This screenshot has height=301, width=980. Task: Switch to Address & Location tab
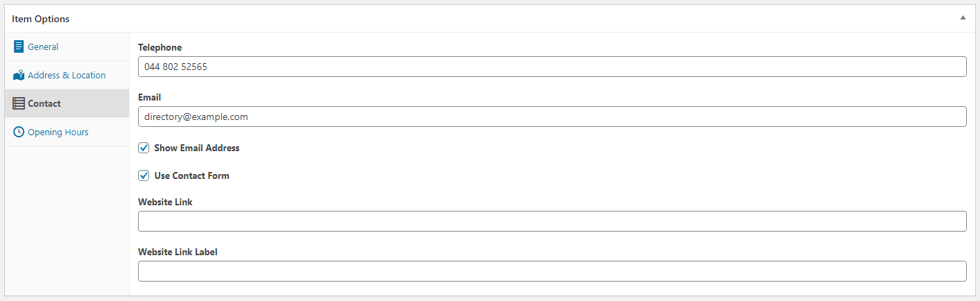pyautogui.click(x=67, y=76)
